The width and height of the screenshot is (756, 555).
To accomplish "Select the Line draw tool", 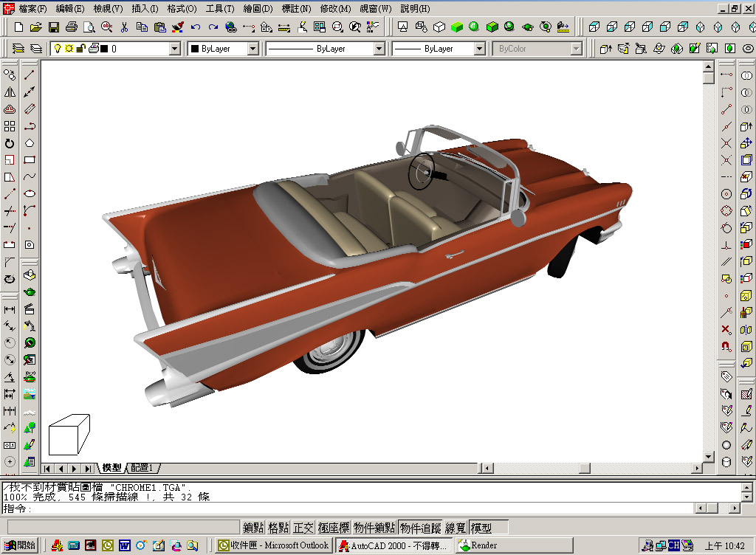I will [x=30, y=75].
